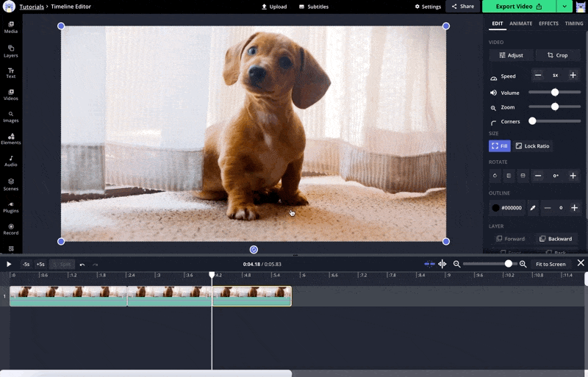The height and width of the screenshot is (377, 588).
Task: Click the outline color swatch #000000
Action: (507, 208)
